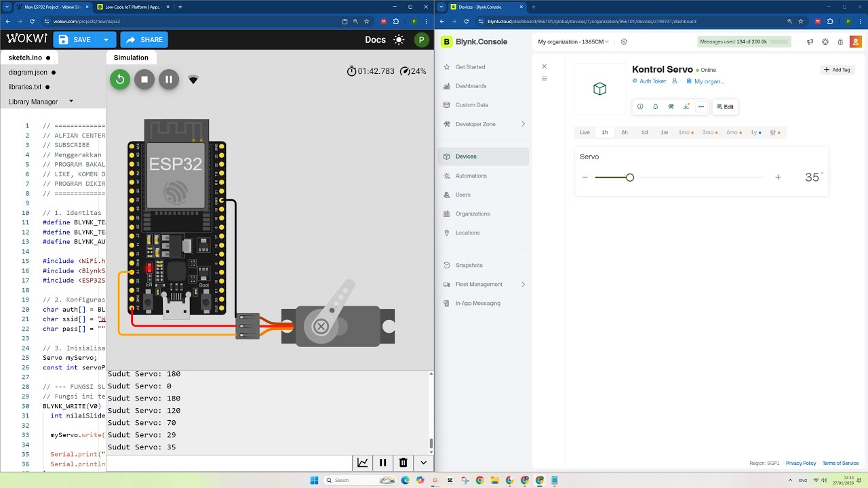Increase the Servo value with plus

coord(778,178)
